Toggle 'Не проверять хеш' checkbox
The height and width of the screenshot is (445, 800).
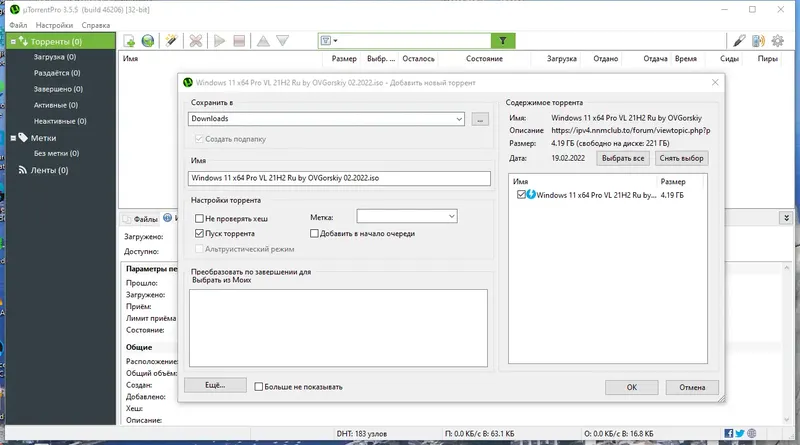[199, 218]
